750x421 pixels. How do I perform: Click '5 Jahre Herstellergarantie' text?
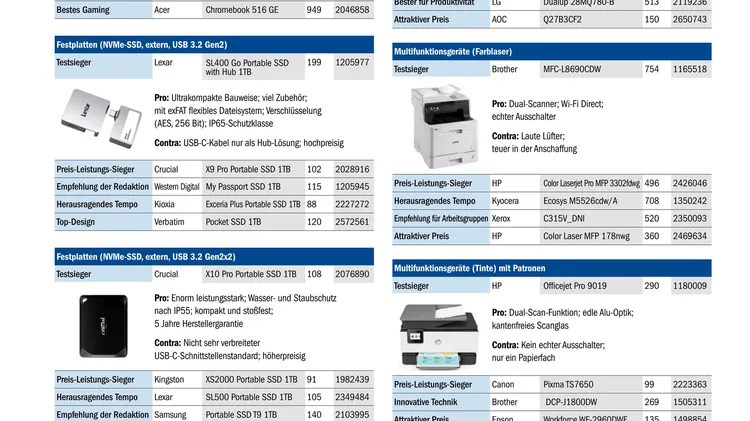(x=199, y=324)
